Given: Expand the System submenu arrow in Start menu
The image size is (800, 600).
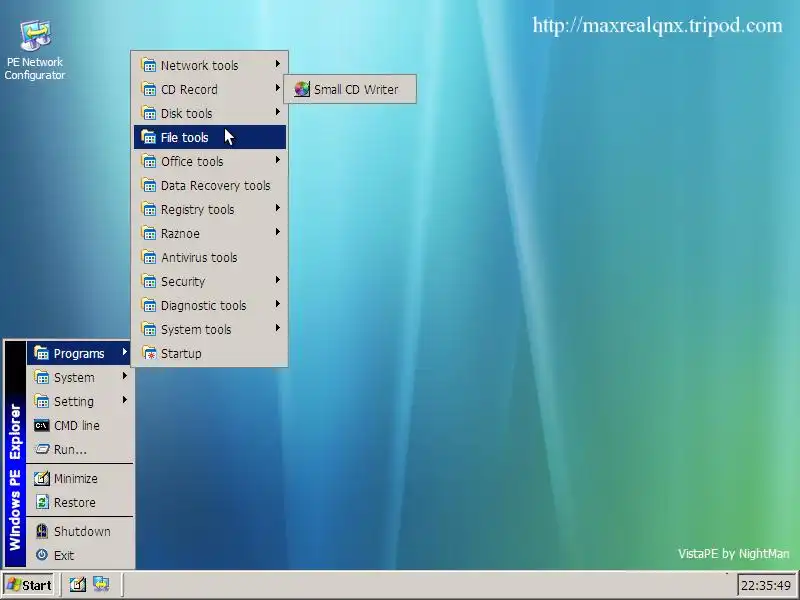Looking at the screenshot, I should 124,376.
